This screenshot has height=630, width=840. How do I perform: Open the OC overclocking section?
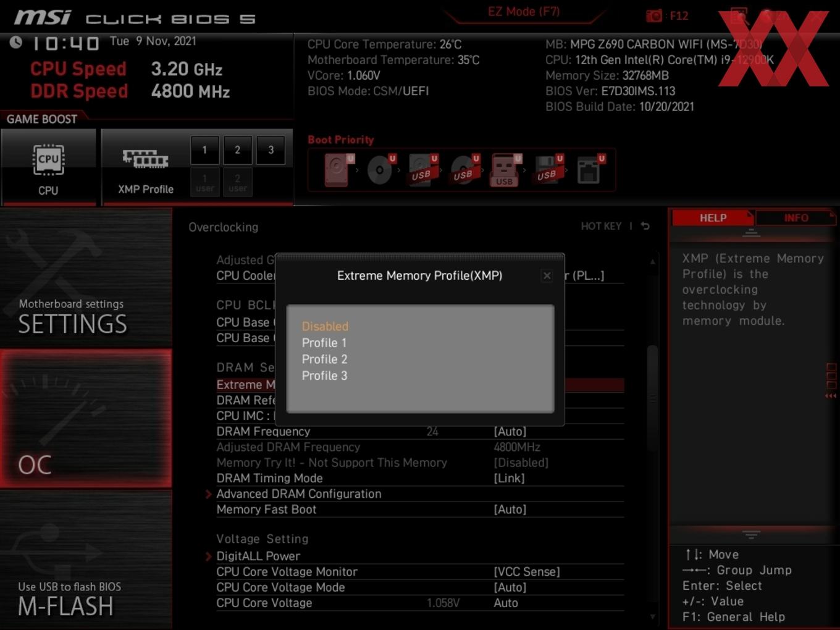(86, 418)
